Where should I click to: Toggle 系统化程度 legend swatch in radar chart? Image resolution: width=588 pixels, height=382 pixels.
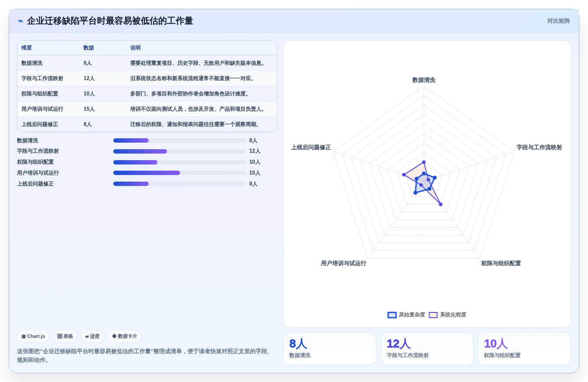click(x=433, y=315)
